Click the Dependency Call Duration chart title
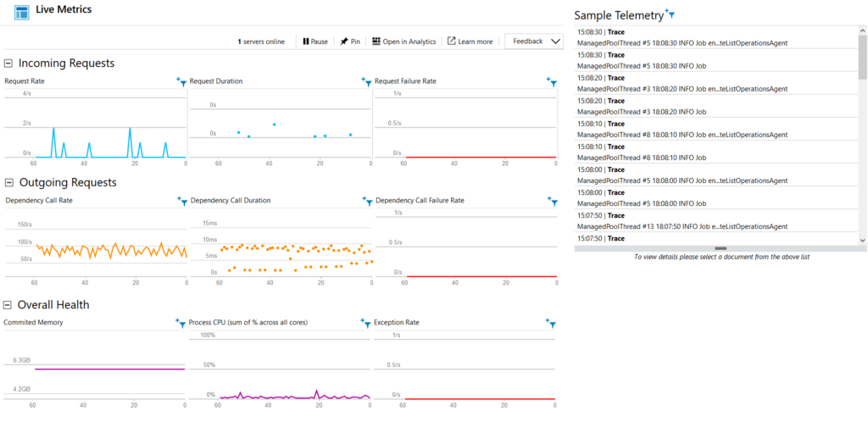 point(231,200)
